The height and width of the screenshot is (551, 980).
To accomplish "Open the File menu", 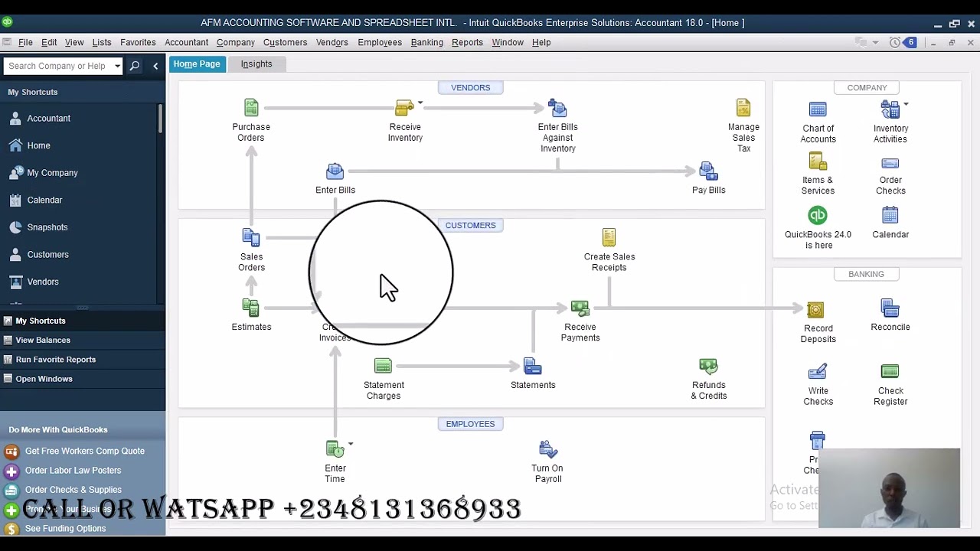I will click(x=25, y=42).
